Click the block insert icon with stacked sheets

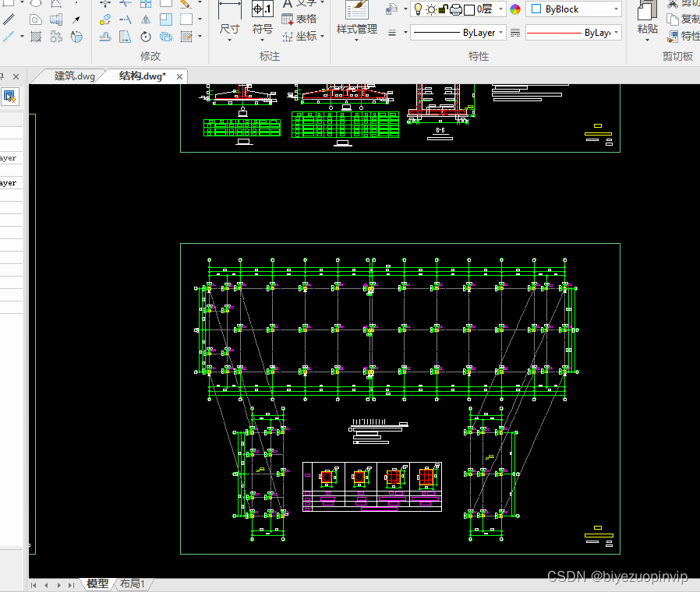point(56,19)
